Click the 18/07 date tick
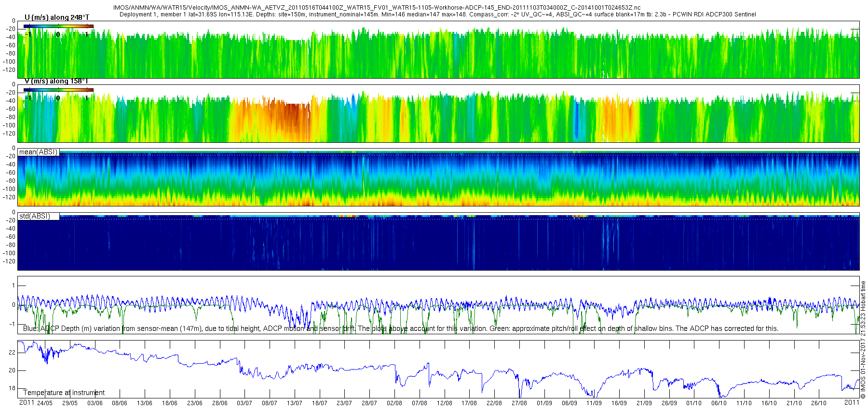The width and height of the screenshot is (868, 410). [x=320, y=403]
